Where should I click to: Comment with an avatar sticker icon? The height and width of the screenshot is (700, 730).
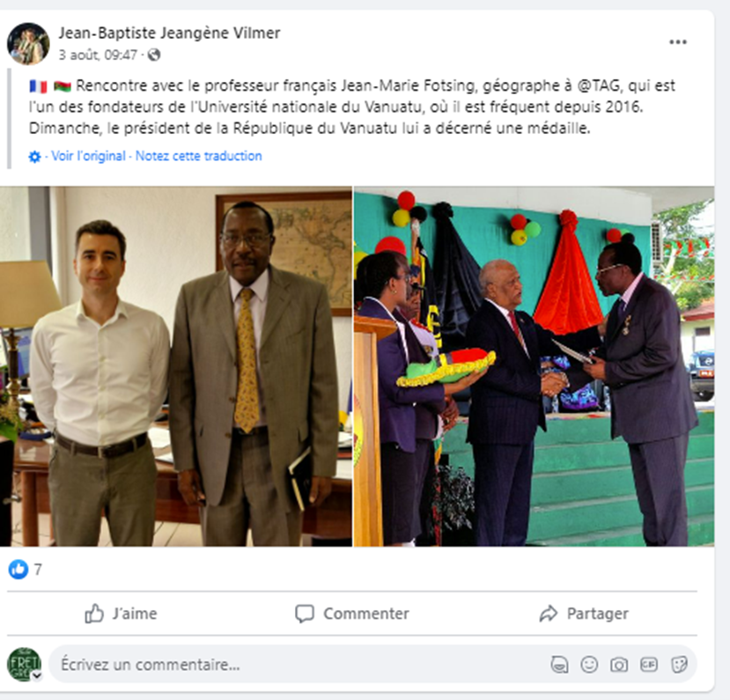[x=559, y=665]
